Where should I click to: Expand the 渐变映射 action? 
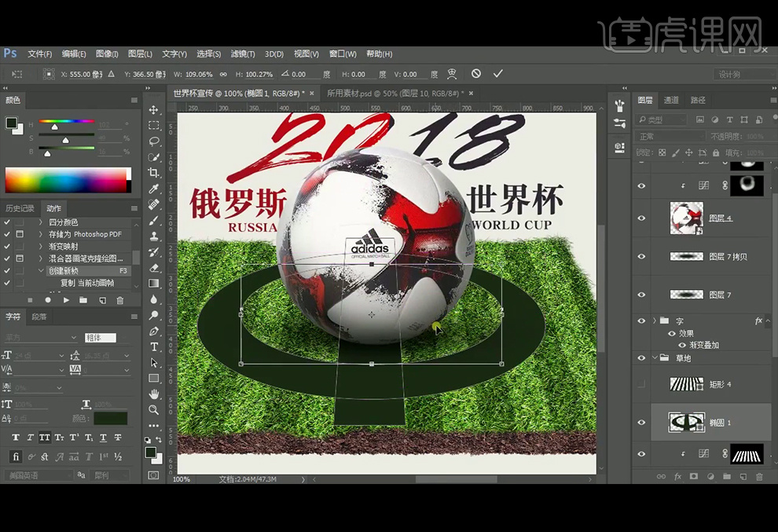pyautogui.click(x=41, y=247)
